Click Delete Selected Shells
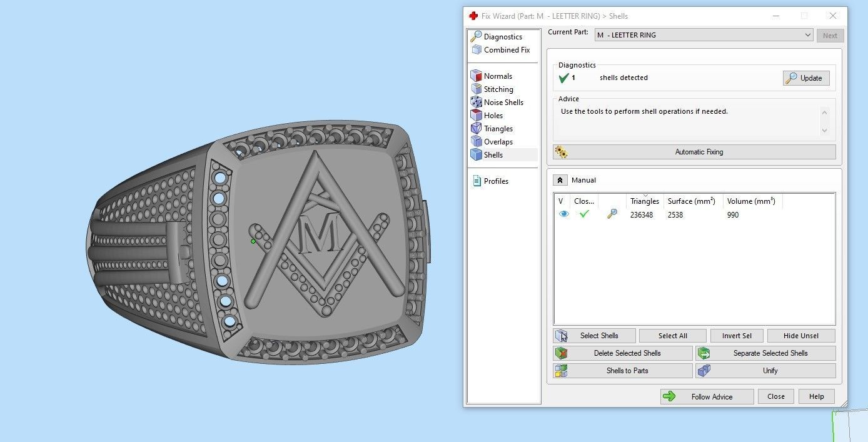The image size is (868, 442). pos(623,353)
